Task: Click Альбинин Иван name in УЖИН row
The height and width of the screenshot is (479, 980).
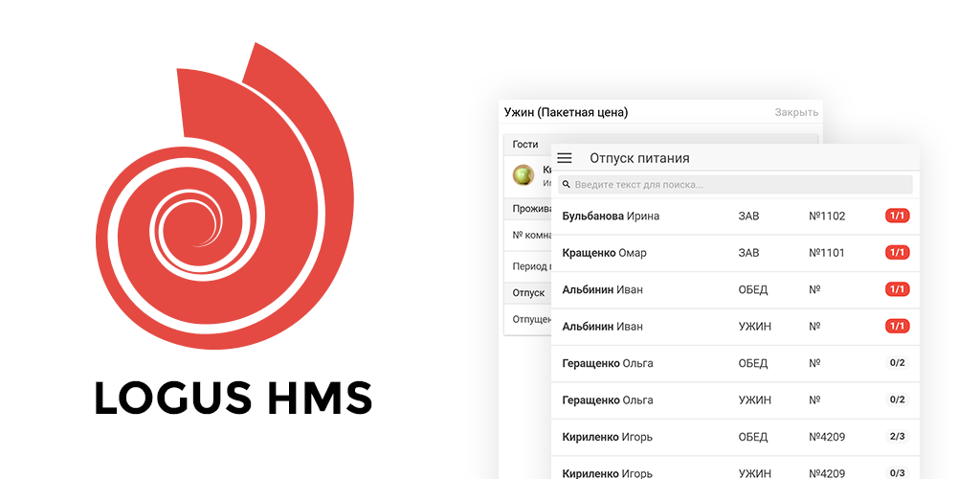Action: pyautogui.click(x=603, y=327)
